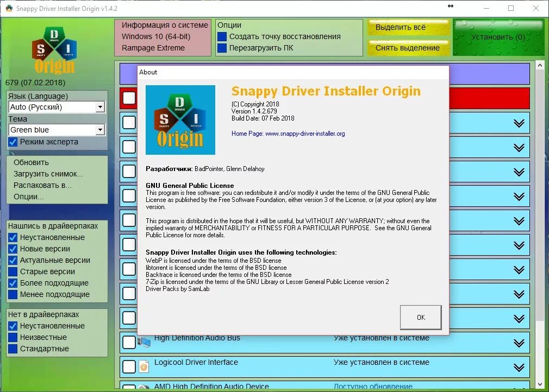Click the scrollbar down arrow of driver list

tap(540, 384)
